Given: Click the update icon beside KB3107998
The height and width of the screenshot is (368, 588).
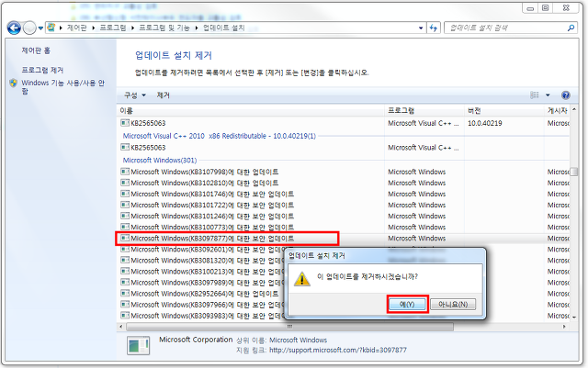Looking at the screenshot, I should point(125,172).
